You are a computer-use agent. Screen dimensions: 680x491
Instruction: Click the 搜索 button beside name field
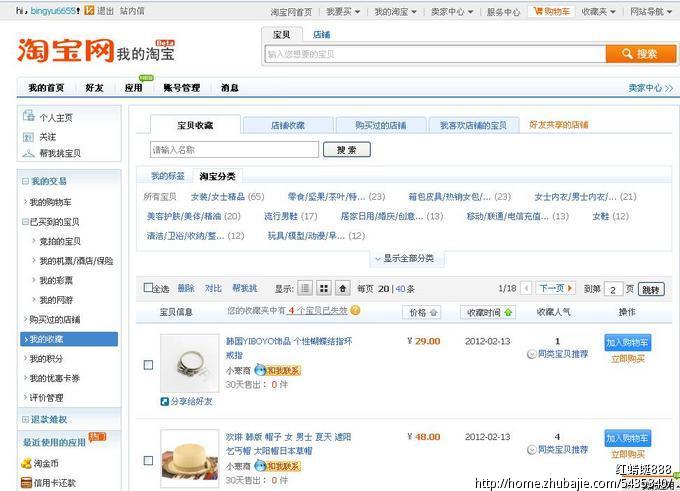tap(347, 150)
